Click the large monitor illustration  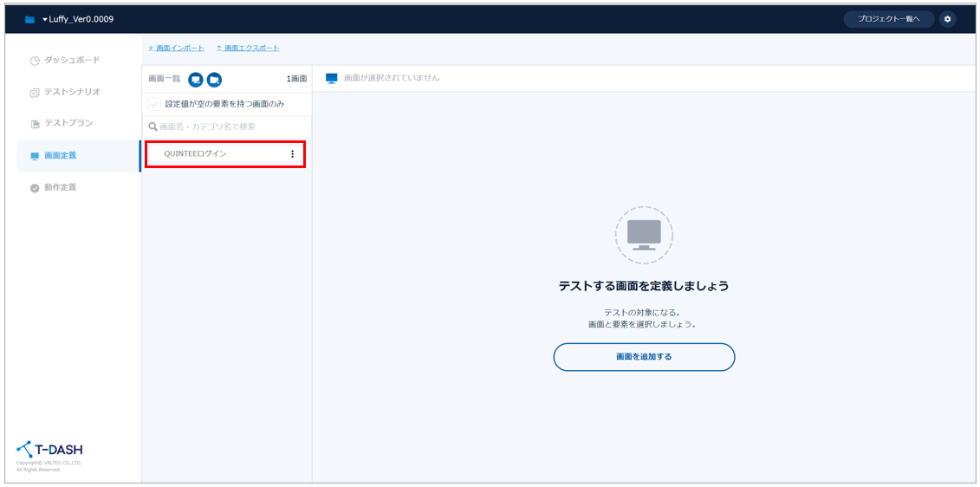pyautogui.click(x=644, y=234)
